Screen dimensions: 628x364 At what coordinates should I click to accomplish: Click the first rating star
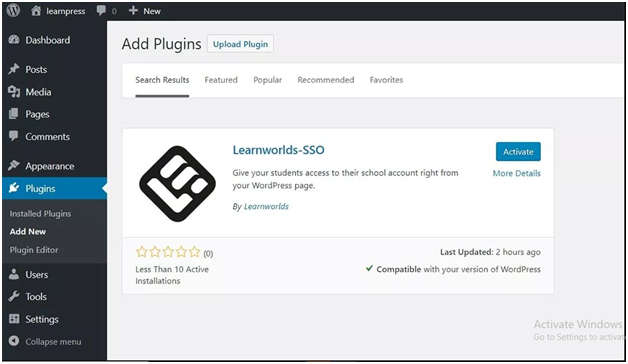[x=141, y=252]
